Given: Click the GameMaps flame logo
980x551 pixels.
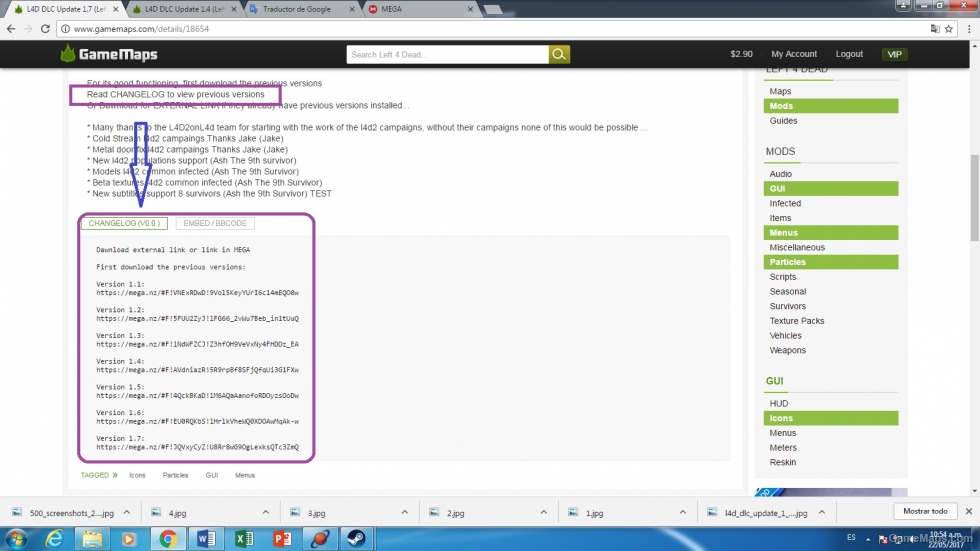Looking at the screenshot, I should tap(68, 54).
